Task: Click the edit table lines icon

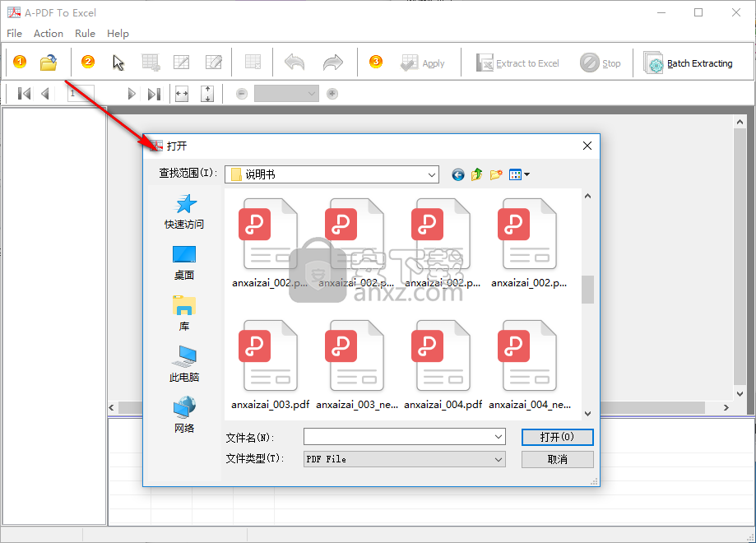Action: pos(181,63)
